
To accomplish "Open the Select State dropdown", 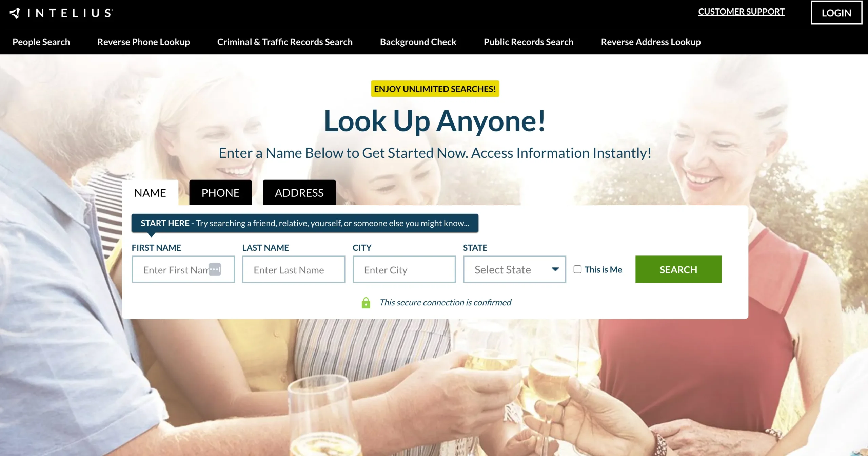I will click(514, 269).
